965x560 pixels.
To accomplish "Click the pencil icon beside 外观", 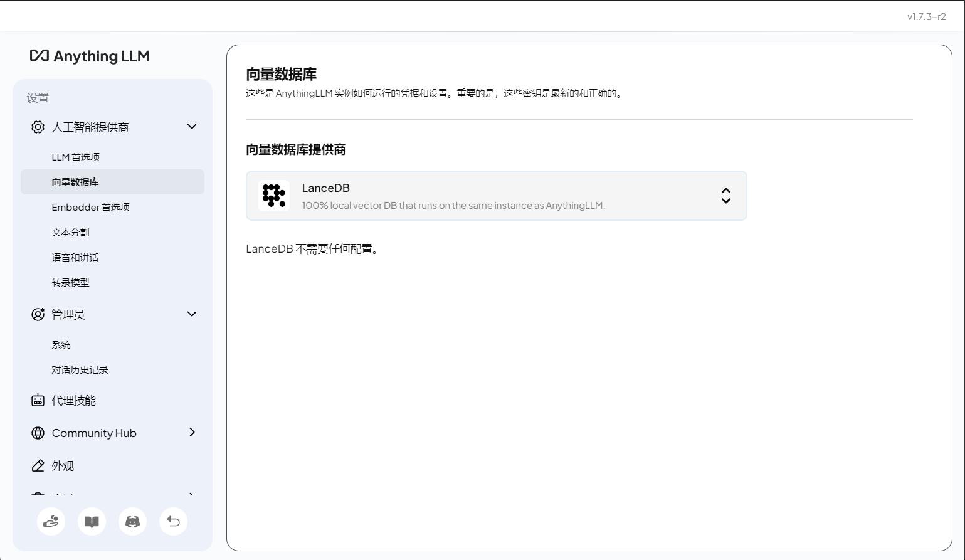I will 38,466.
